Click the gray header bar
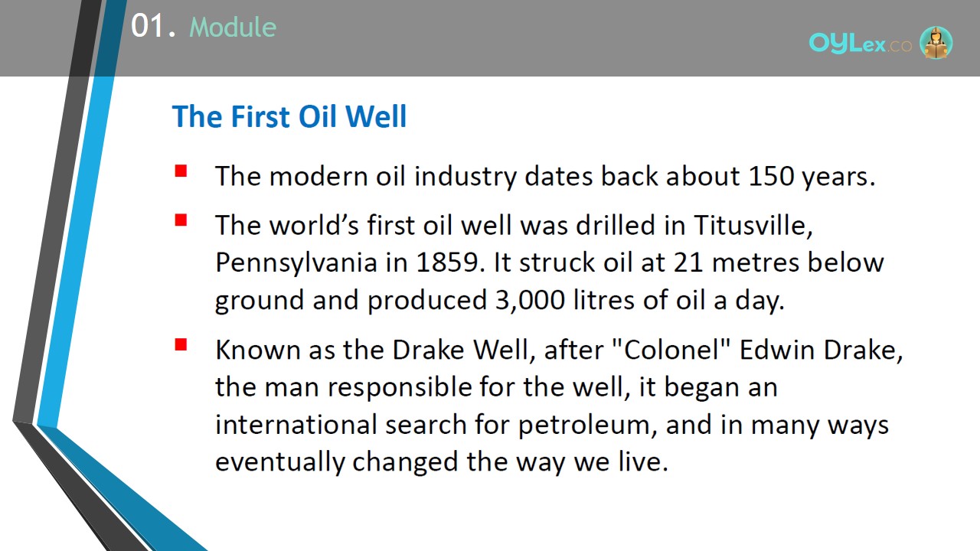 tap(490, 38)
